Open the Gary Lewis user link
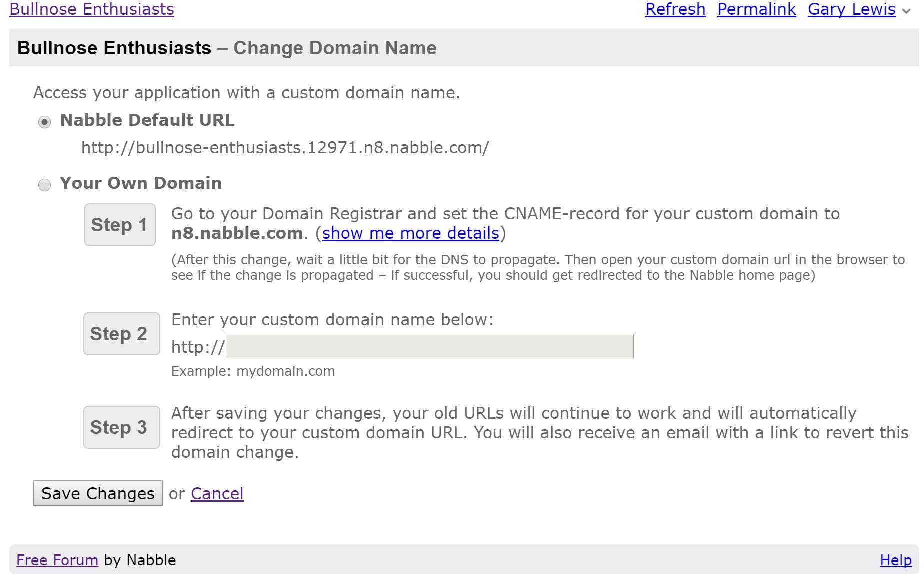Image resolution: width=924 pixels, height=574 pixels. click(851, 9)
